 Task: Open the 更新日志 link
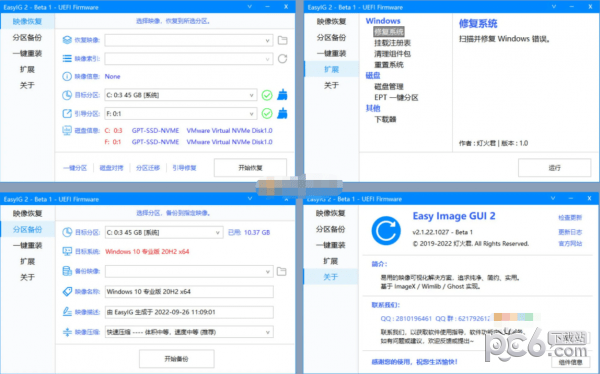pyautogui.click(x=570, y=232)
